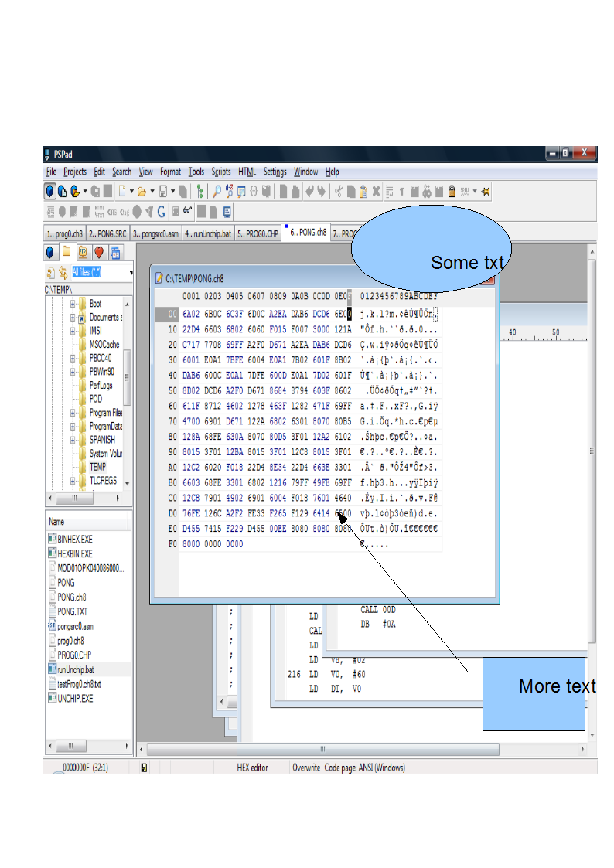Click the scissors Cut icon
The width and height of the screenshot is (614, 868).
pos(338,192)
